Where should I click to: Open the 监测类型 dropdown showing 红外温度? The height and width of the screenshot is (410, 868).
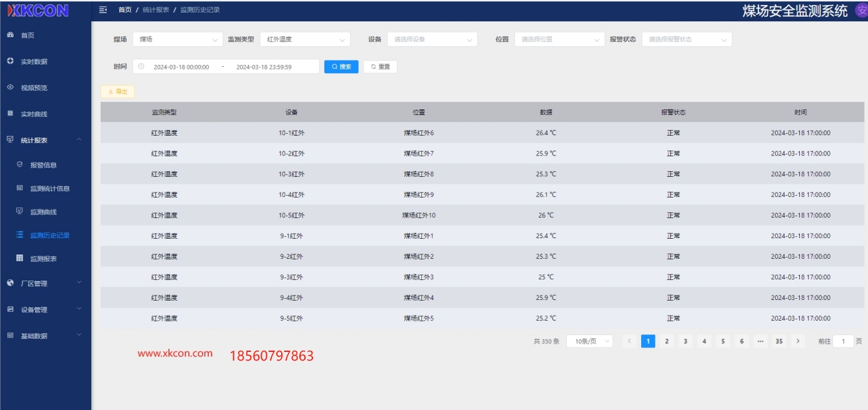click(x=305, y=39)
